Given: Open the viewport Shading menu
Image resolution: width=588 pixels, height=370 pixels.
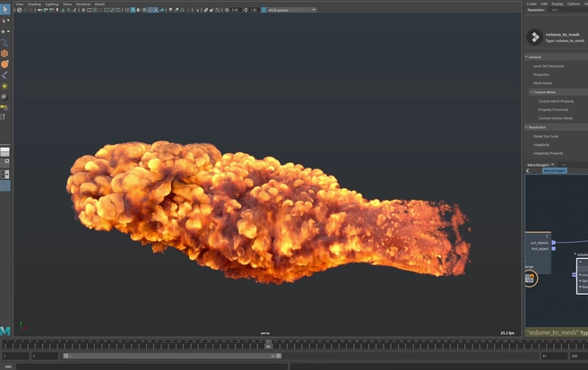Looking at the screenshot, I should [x=34, y=4].
